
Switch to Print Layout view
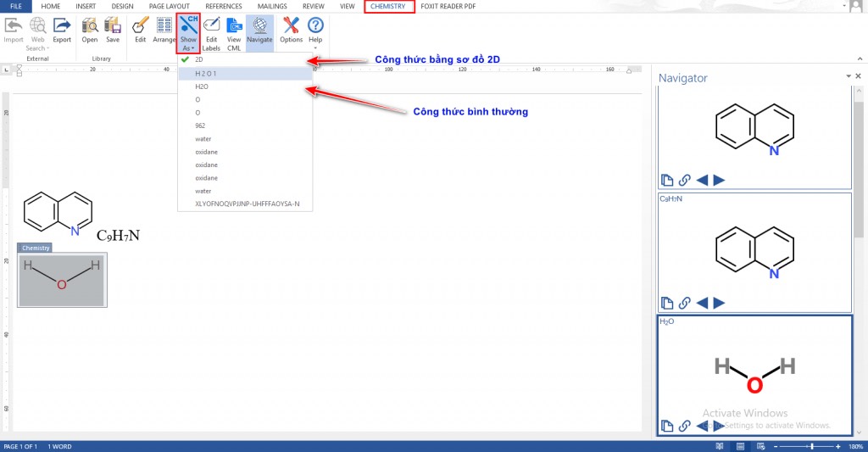[x=740, y=446]
